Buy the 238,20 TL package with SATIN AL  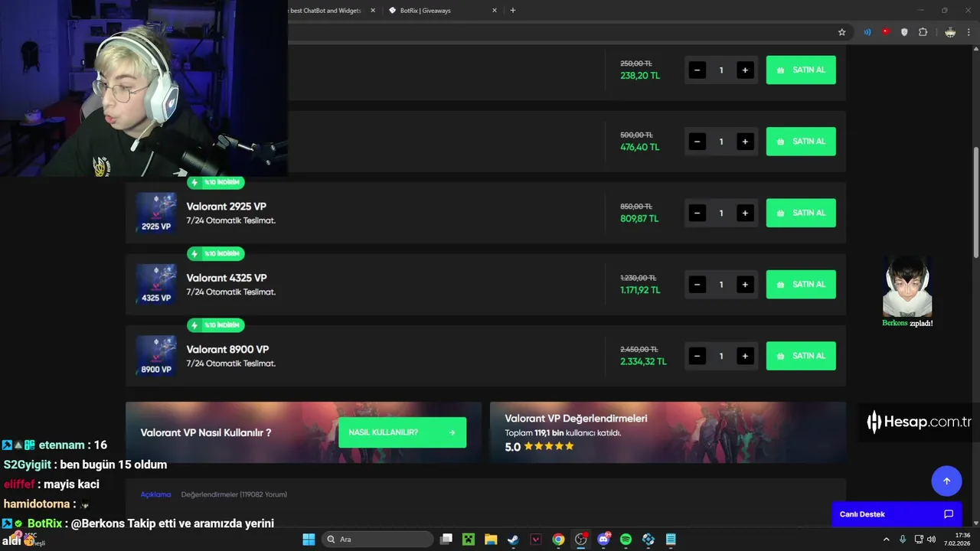click(801, 70)
